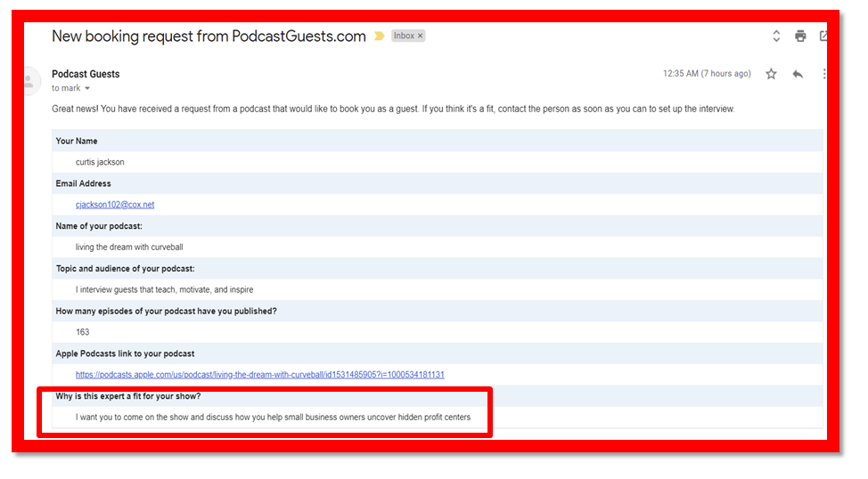Click the expand/collapse all arrows icon
Screen dimensions: 868x479
pos(776,37)
